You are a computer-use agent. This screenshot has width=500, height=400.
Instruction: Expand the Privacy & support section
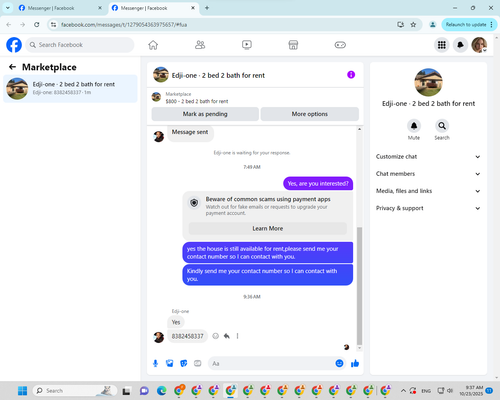[x=428, y=208]
